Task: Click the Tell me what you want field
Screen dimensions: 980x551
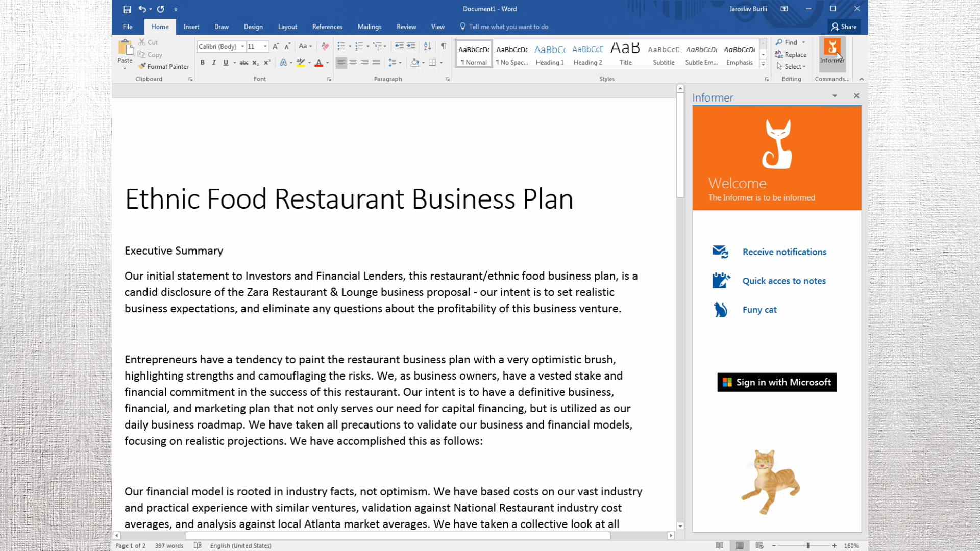Action: tap(508, 27)
